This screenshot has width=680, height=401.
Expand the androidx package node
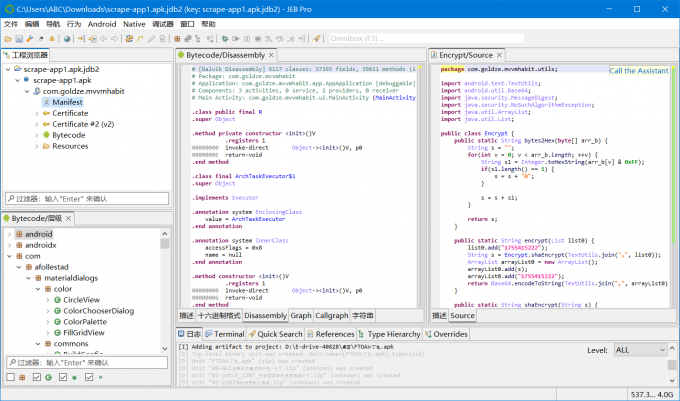(x=8, y=244)
